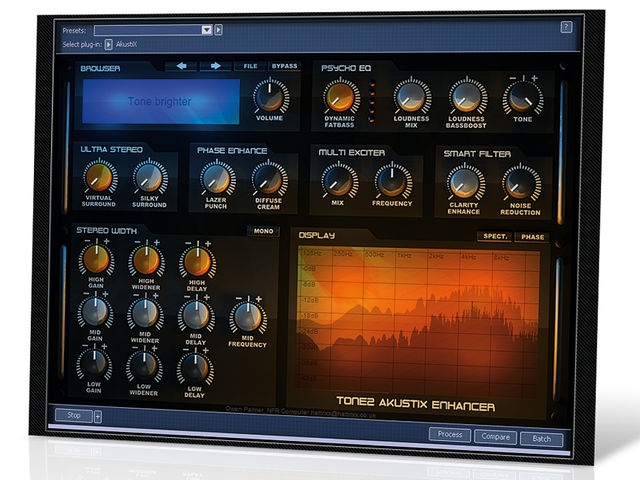Click the Mid Frequency knob

(x=247, y=317)
